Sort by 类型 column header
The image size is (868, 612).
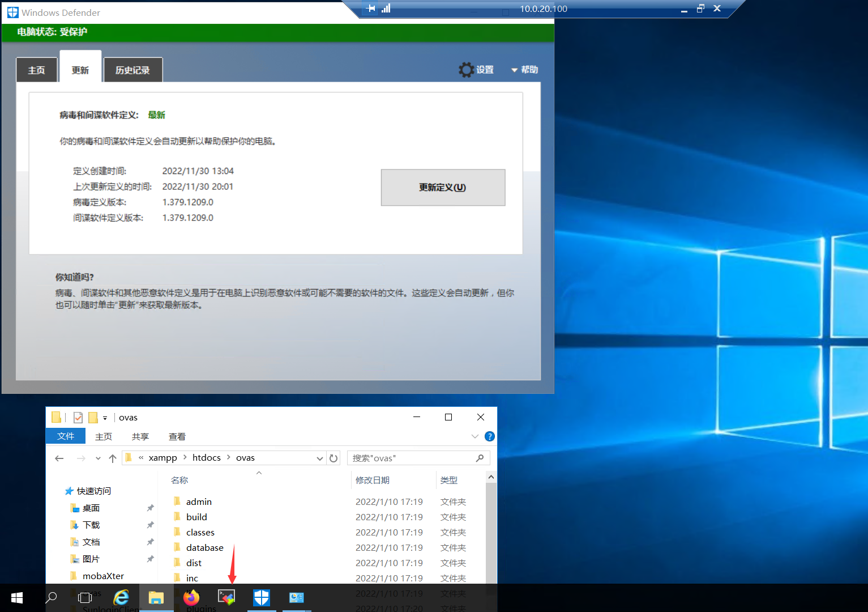[x=449, y=480]
